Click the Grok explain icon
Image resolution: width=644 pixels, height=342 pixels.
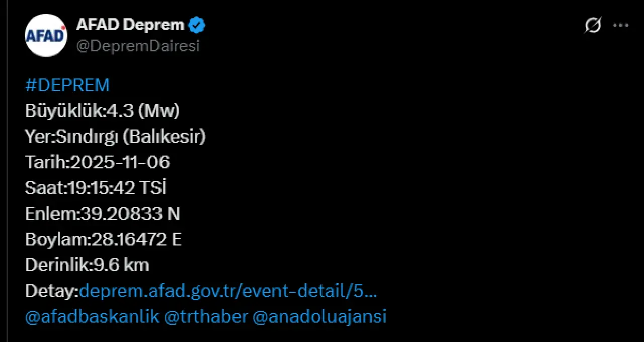(593, 25)
